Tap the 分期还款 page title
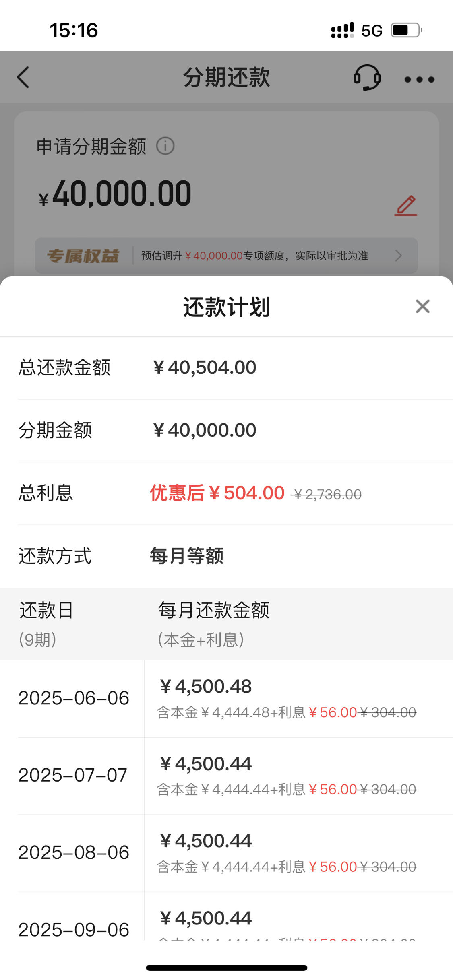This screenshot has width=453, height=980. [227, 77]
